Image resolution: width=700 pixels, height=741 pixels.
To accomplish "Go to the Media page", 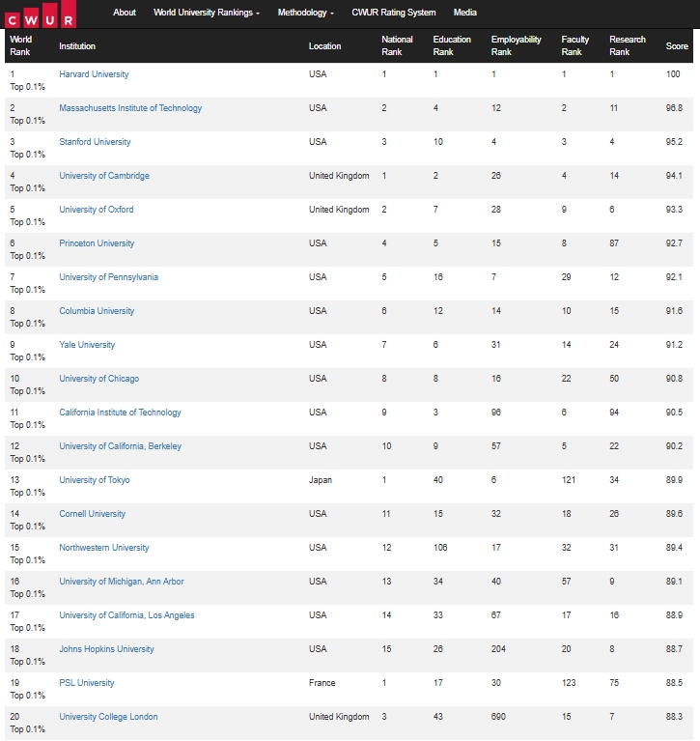I will (x=464, y=13).
